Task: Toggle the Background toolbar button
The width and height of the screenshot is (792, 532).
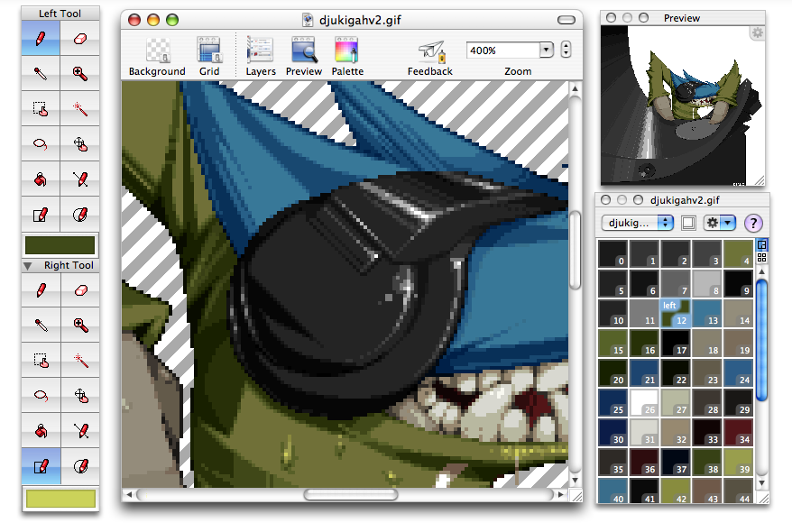Action: point(157,56)
